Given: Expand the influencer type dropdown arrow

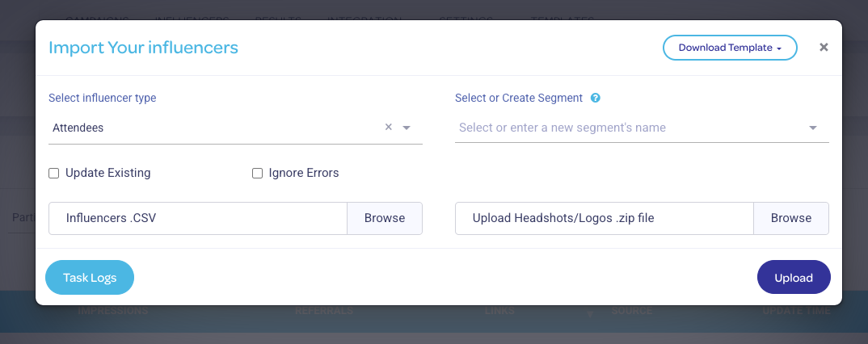Looking at the screenshot, I should (407, 128).
